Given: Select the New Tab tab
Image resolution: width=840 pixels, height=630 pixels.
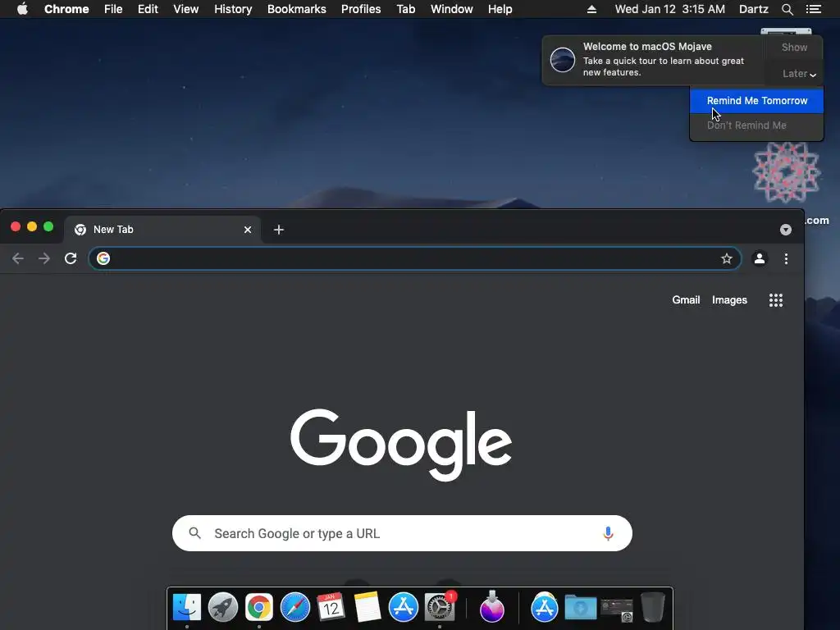Looking at the screenshot, I should coord(162,230).
